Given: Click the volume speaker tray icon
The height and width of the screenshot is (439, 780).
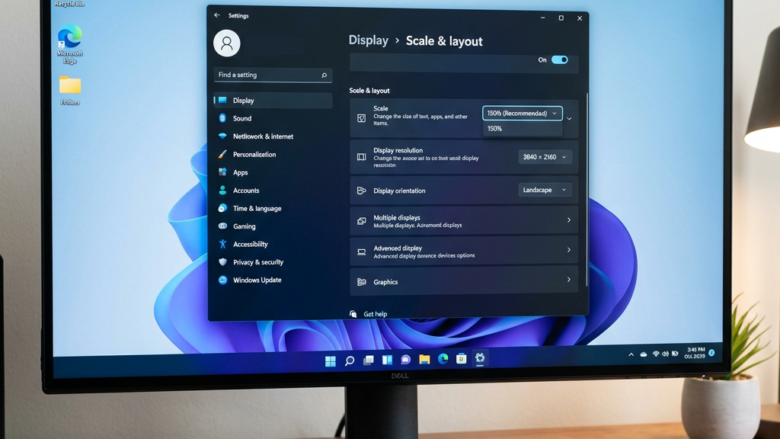Looking at the screenshot, I should 665,354.
